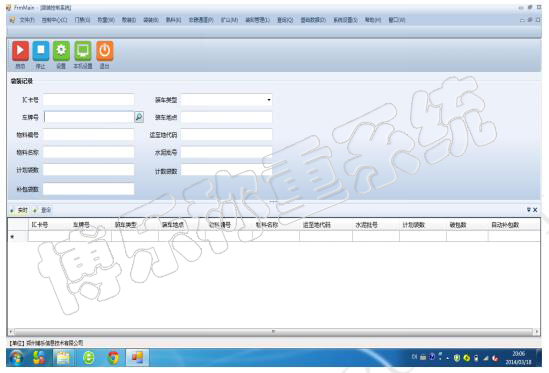Viewport: 549px width, 373px height.
Task: Click the IC卡号 input field
Action: 89,100
